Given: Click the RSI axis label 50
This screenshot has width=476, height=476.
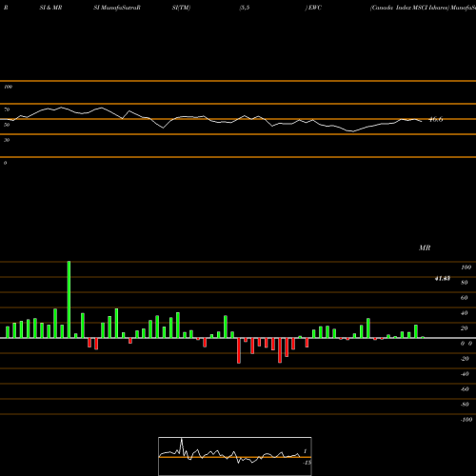Looking at the screenshot, I should coord(7,125).
